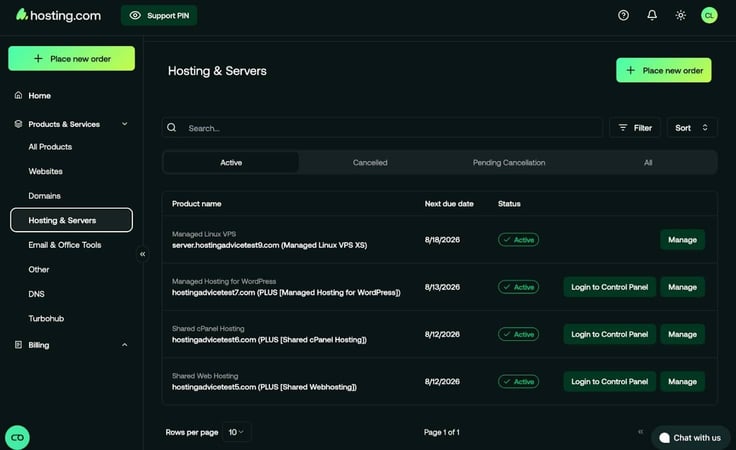Manage hostingadvicetest6.com cPanel hosting
The height and width of the screenshot is (450, 736).
(x=682, y=335)
